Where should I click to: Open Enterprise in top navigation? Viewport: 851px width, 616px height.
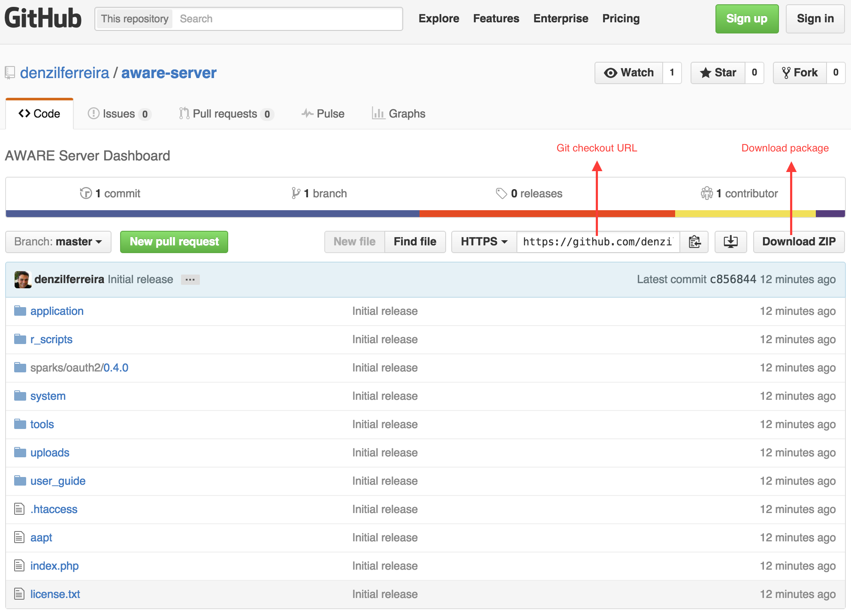point(561,18)
